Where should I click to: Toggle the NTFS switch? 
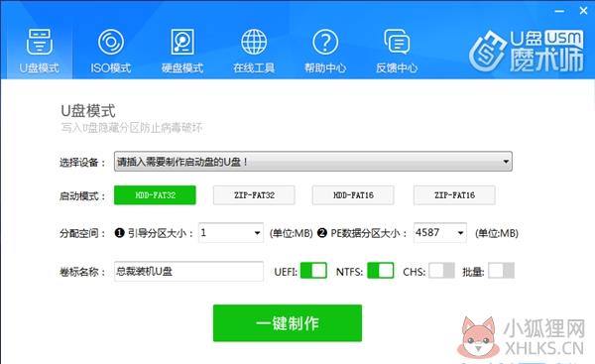point(380,271)
